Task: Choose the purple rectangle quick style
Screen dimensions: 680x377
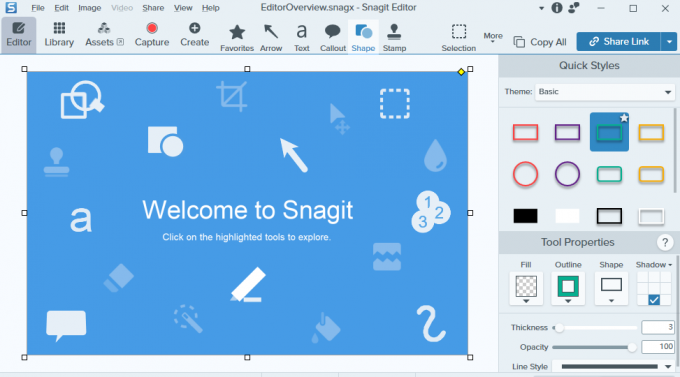Action: tap(567, 132)
